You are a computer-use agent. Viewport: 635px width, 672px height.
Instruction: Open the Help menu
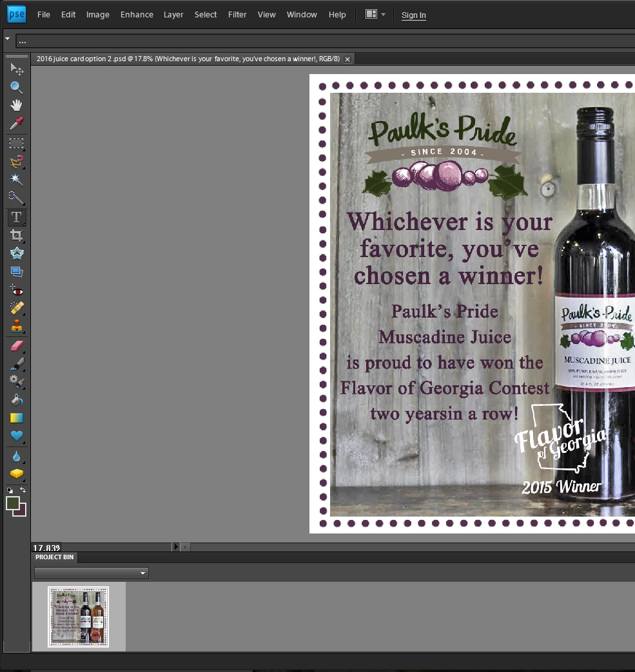(337, 15)
